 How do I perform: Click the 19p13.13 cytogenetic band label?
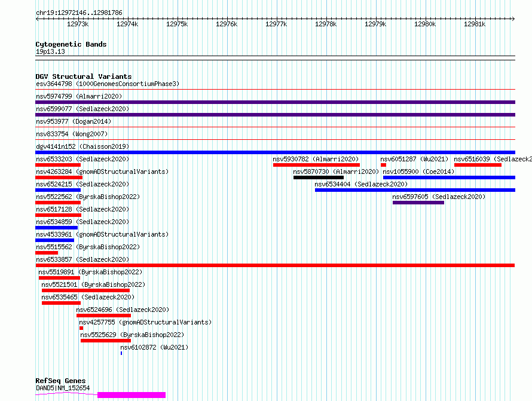(x=50, y=51)
